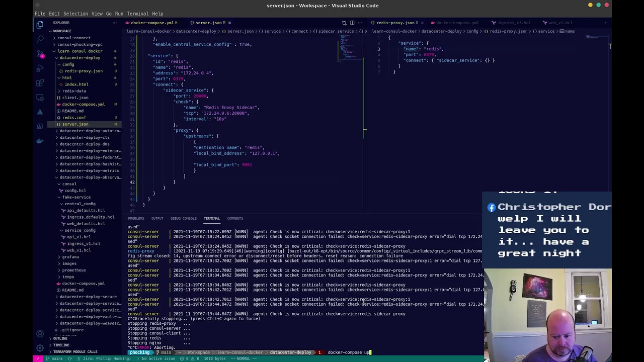Open redis-proxy.json in the file tree
Image resolution: width=644 pixels, height=362 pixels.
click(84, 71)
